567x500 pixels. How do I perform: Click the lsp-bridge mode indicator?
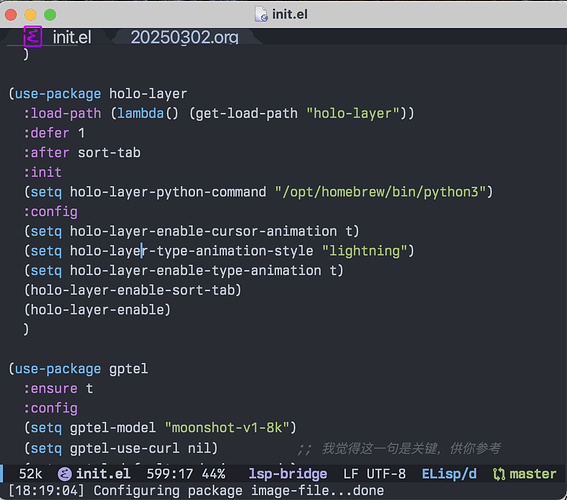click(x=288, y=474)
